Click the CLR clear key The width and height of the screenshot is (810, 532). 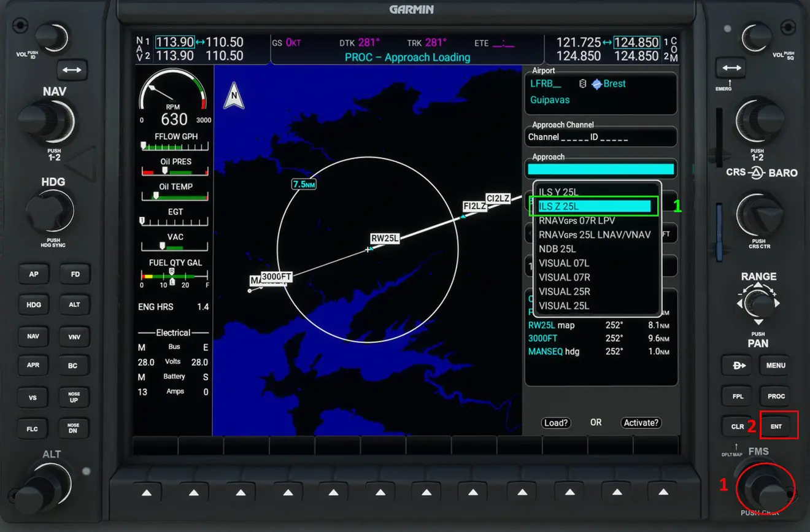pyautogui.click(x=737, y=426)
